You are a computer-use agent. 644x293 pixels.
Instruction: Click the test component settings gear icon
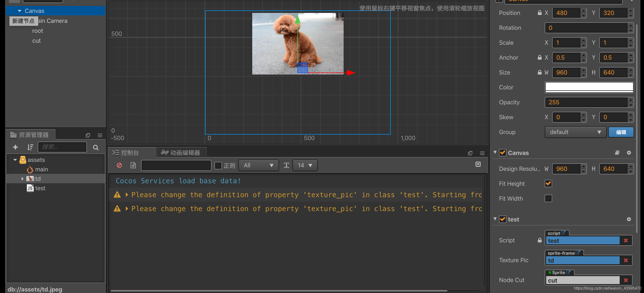[629, 219]
